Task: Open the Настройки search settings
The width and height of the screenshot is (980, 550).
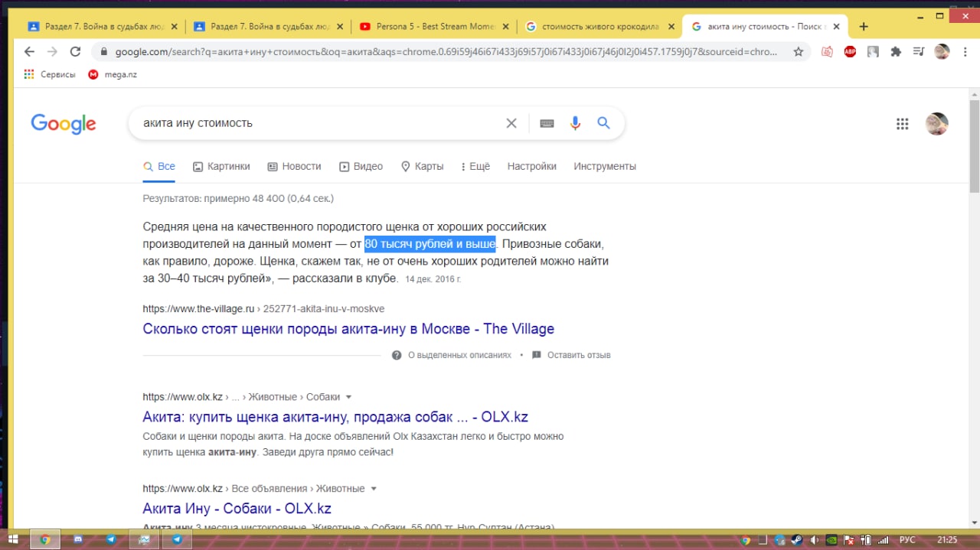Action: (531, 166)
